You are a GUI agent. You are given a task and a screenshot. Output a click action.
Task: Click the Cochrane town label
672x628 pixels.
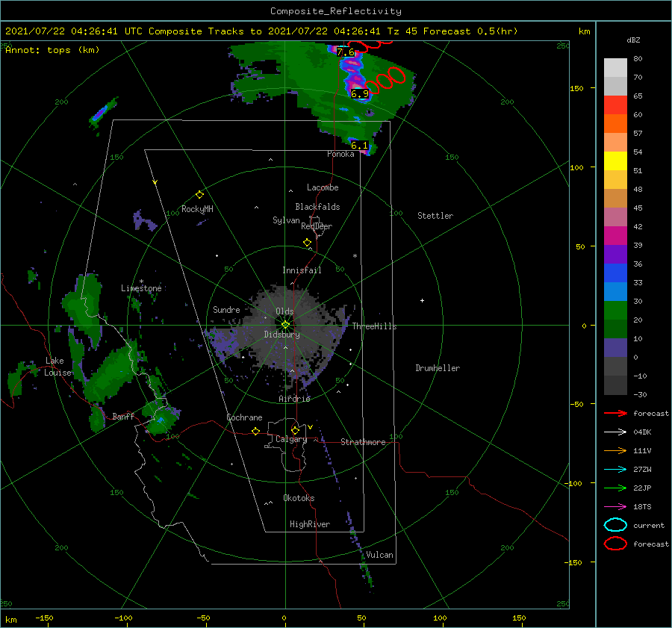tap(244, 417)
